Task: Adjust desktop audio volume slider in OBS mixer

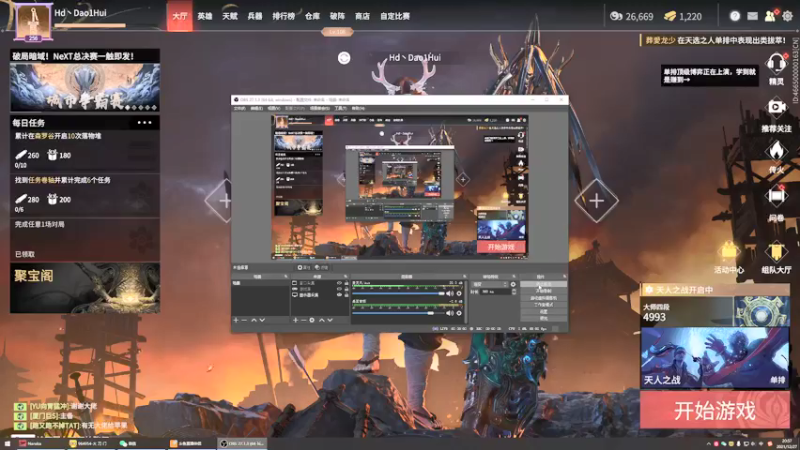Action: pos(398,313)
